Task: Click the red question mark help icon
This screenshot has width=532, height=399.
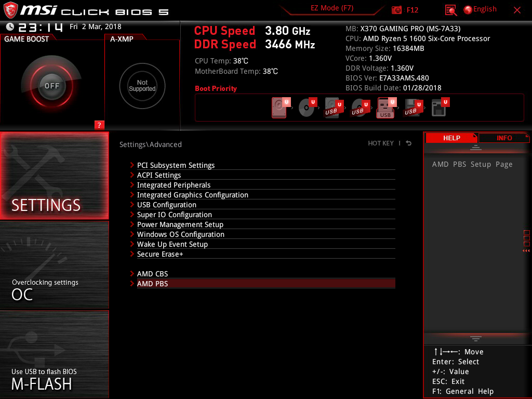Action: pyautogui.click(x=99, y=125)
